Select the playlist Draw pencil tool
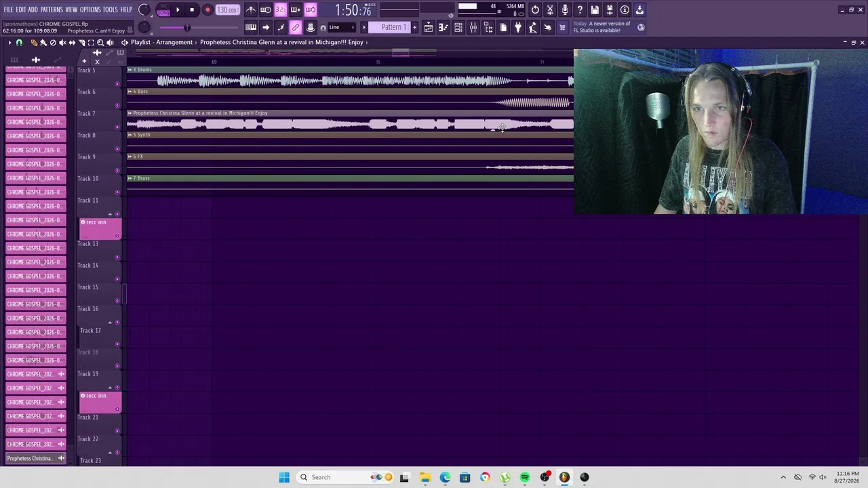The height and width of the screenshot is (488, 868). point(34,42)
